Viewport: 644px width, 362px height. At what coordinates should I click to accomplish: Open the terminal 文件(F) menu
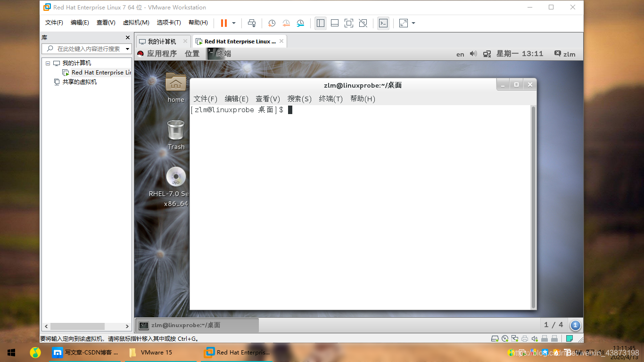206,99
